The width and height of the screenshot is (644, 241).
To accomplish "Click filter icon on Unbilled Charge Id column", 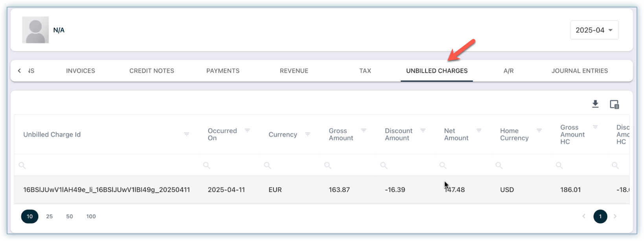I will [x=186, y=134].
